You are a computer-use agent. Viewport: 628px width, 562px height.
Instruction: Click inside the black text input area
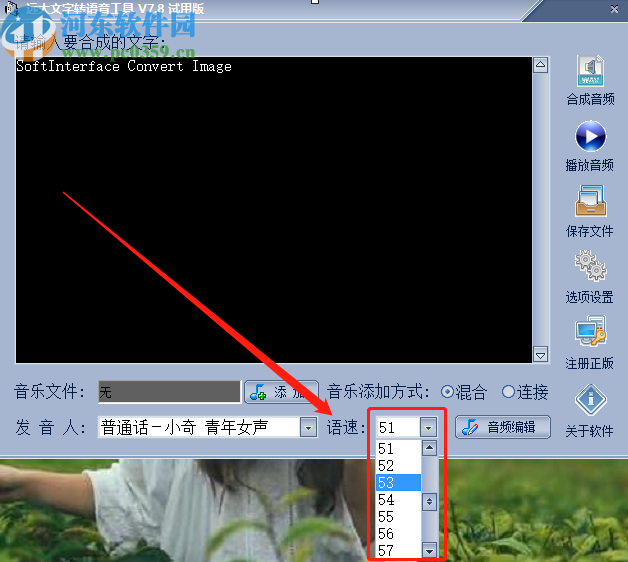pos(274,210)
